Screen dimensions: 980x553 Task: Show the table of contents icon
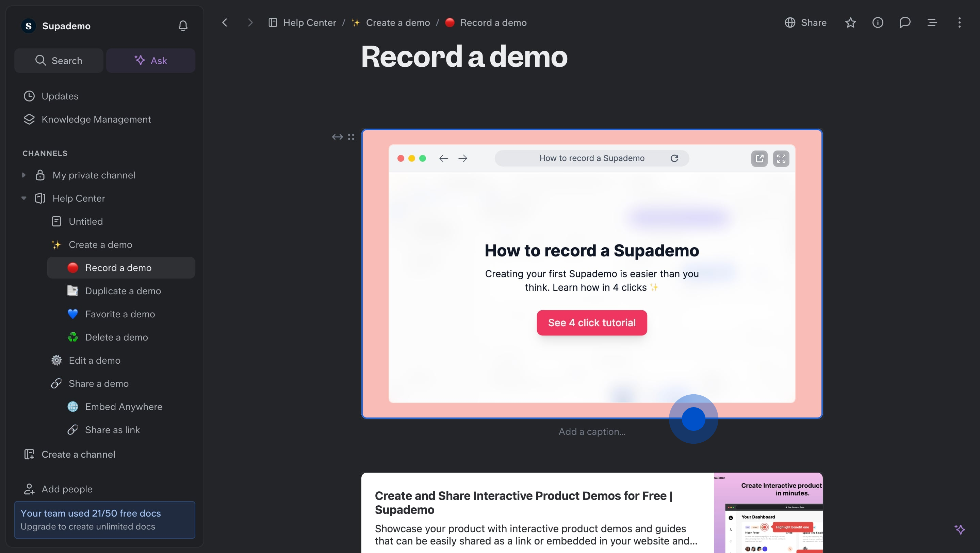point(932,23)
